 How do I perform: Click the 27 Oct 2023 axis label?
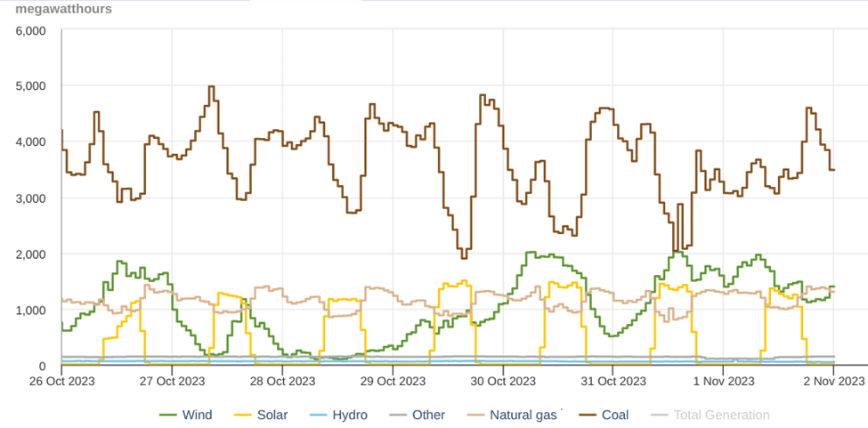(172, 382)
